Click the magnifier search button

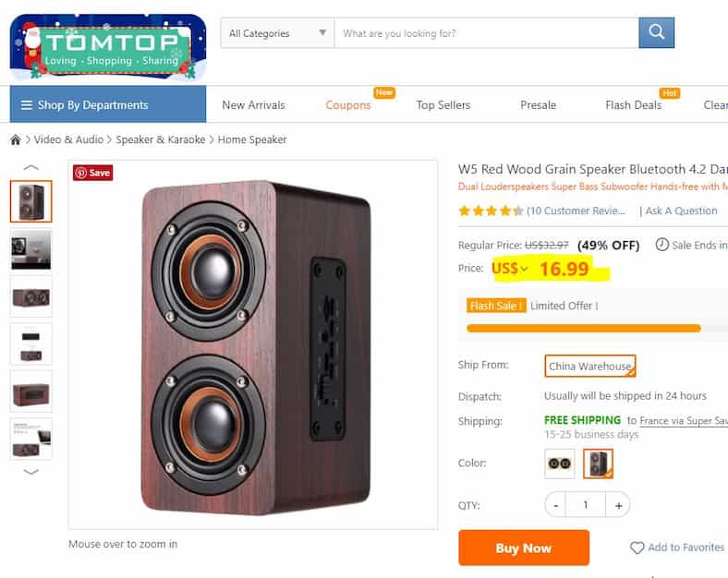(x=656, y=33)
